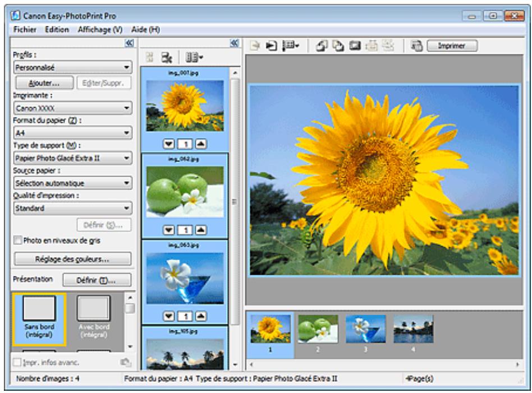Screen dimensions: 532x393
Task: Open the Affichage (V) menu
Action: point(100,30)
